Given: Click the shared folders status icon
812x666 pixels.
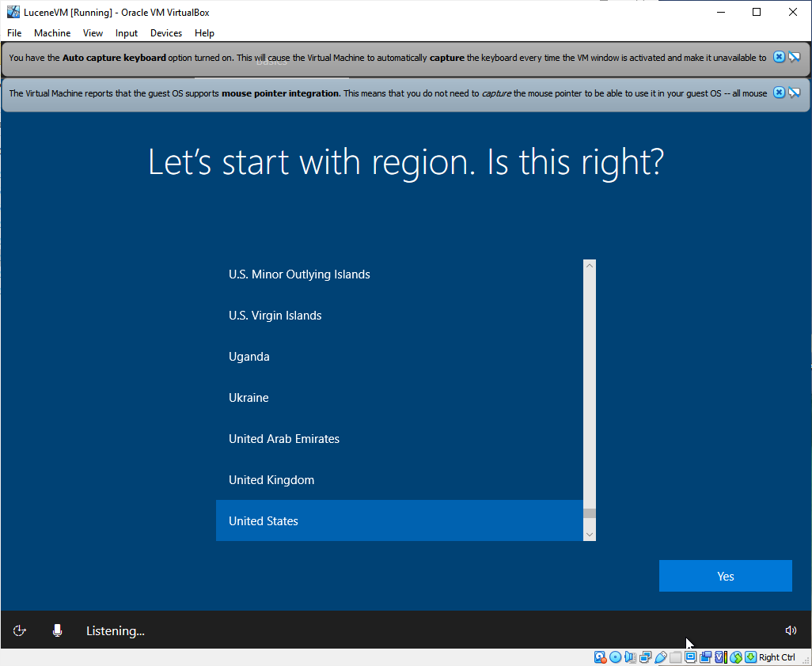Looking at the screenshot, I should 675,657.
